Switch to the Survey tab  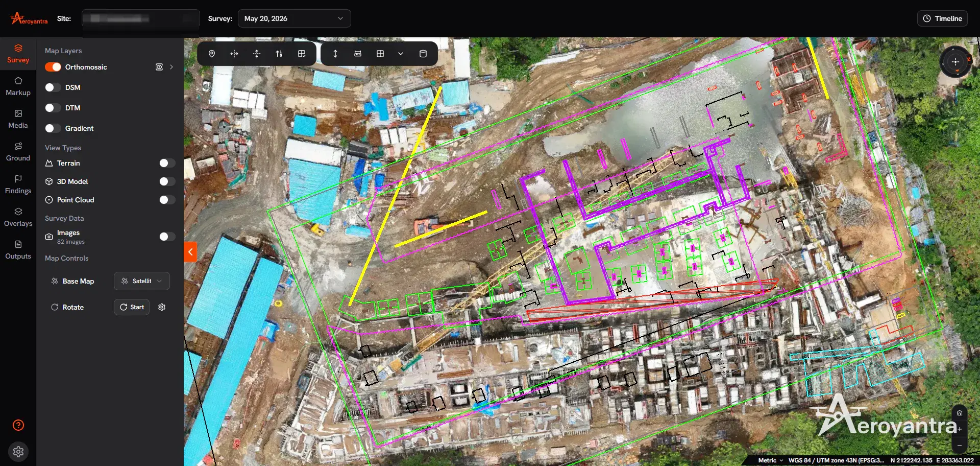tap(18, 54)
